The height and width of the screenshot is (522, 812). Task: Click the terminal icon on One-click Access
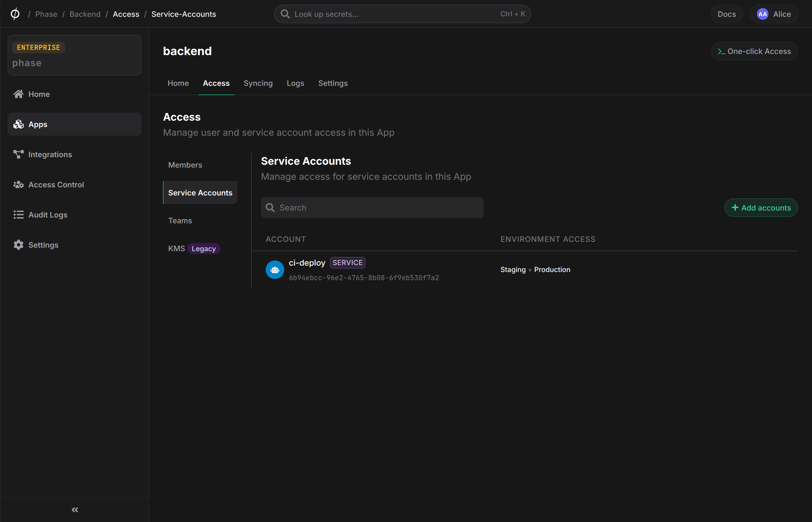click(x=721, y=52)
